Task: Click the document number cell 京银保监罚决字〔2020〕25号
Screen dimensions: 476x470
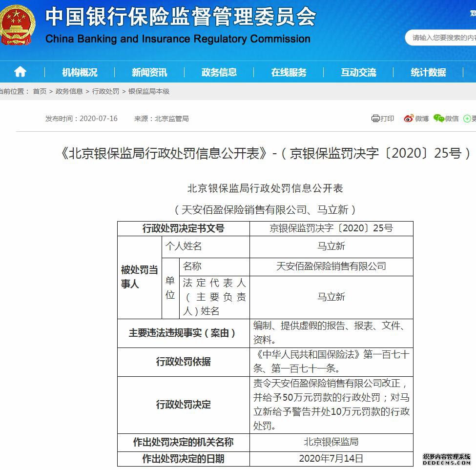Action: 331,228
